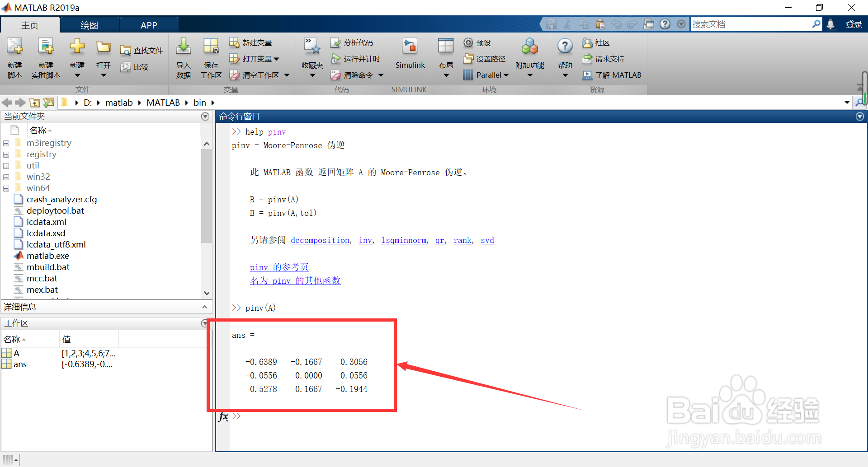
Task: Click the quick access help question icon
Action: pos(665,24)
